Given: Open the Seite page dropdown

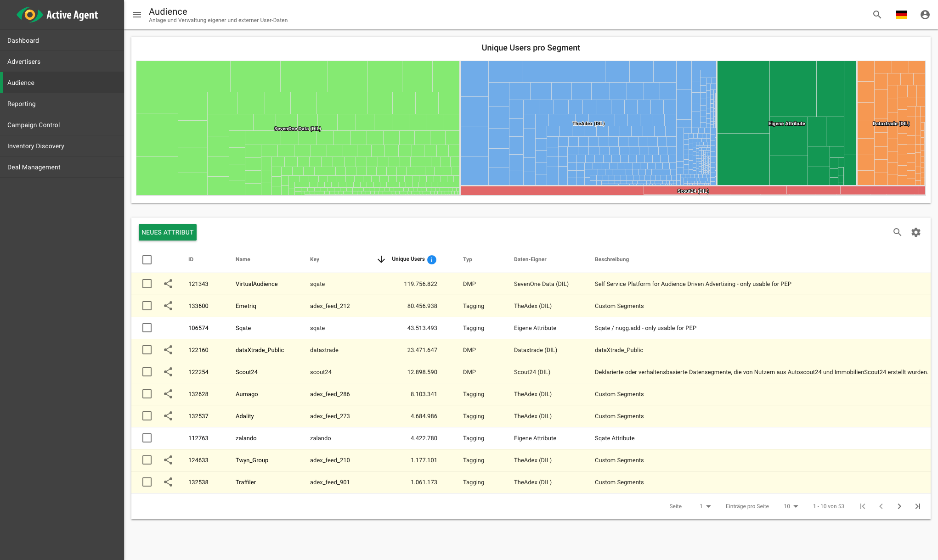Looking at the screenshot, I should point(704,506).
